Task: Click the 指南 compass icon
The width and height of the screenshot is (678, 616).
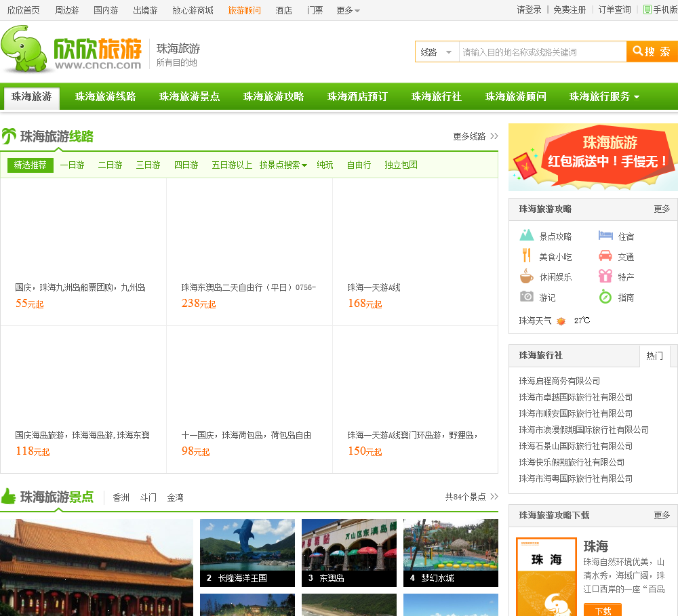Action: (x=605, y=297)
